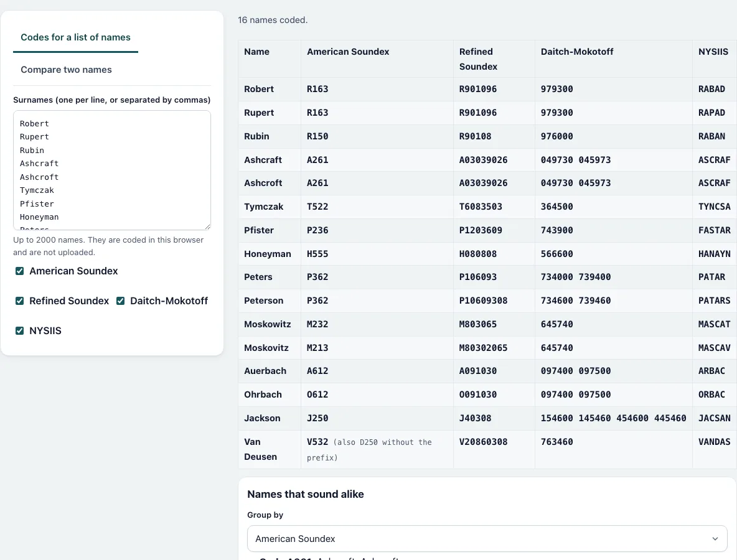Select A03039026 in the Ashcroft row

point(483,183)
